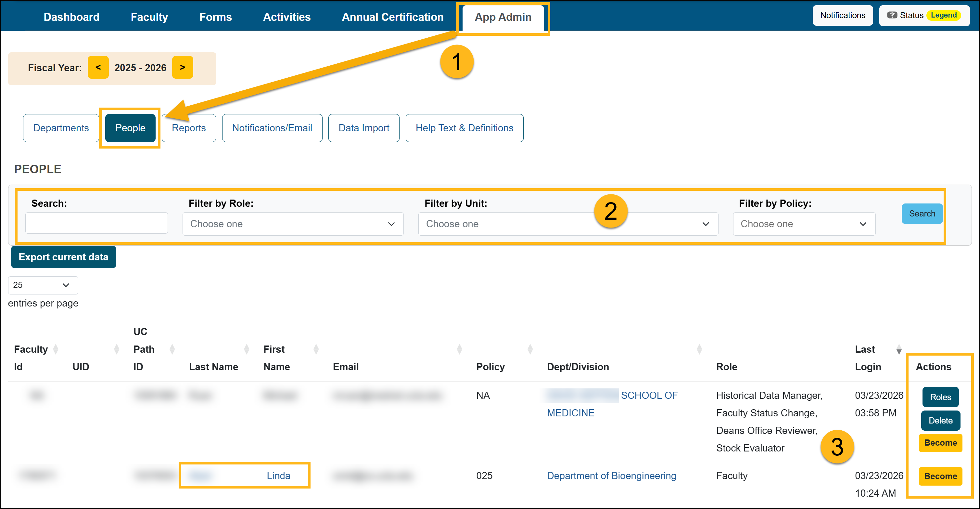Open the Filter by Role dropdown
The height and width of the screenshot is (509, 980).
pyautogui.click(x=293, y=224)
